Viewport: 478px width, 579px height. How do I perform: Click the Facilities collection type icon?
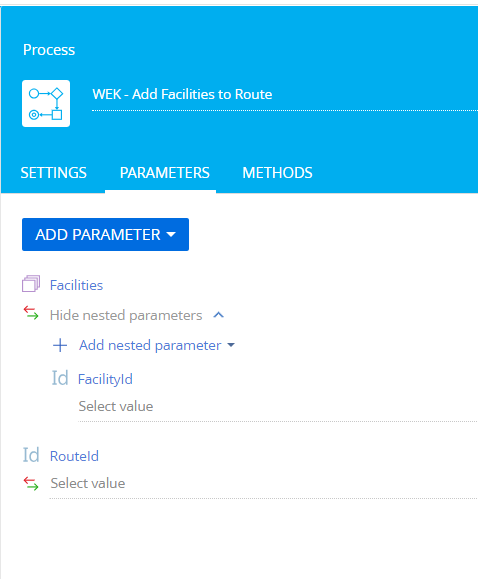31,284
